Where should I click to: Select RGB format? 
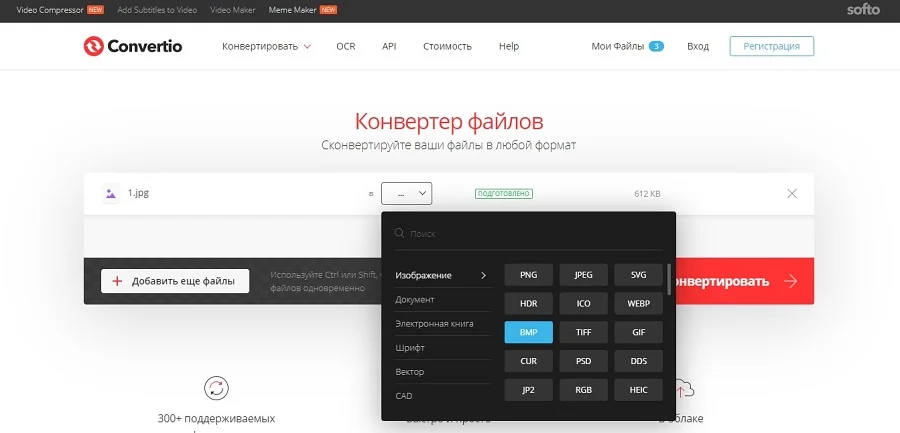[583, 390]
